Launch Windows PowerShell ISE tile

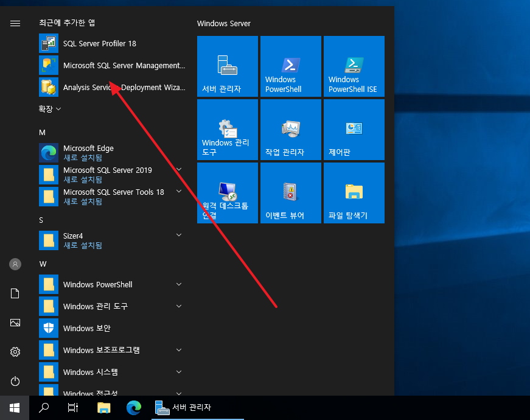pyautogui.click(x=354, y=66)
